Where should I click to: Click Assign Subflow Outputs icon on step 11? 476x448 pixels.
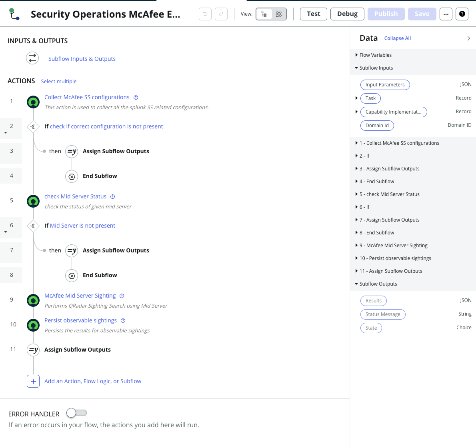coord(33,350)
